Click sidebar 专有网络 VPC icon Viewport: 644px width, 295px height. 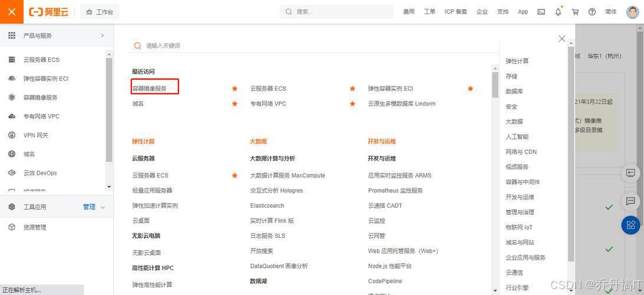12,116
